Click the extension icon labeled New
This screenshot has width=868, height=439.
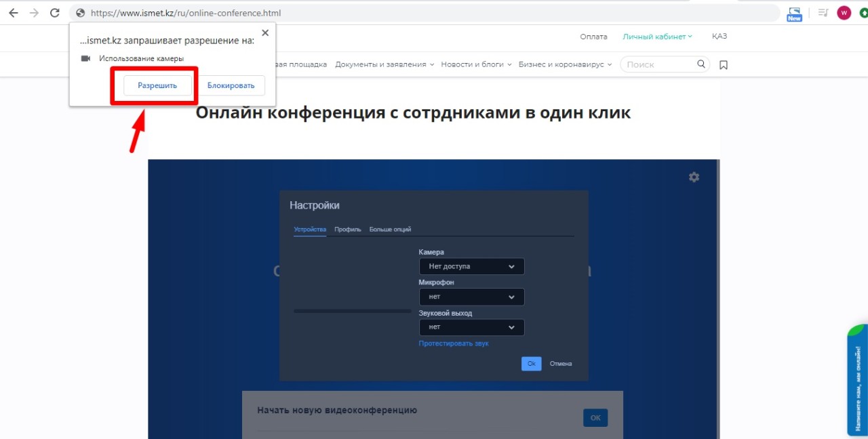click(x=794, y=14)
